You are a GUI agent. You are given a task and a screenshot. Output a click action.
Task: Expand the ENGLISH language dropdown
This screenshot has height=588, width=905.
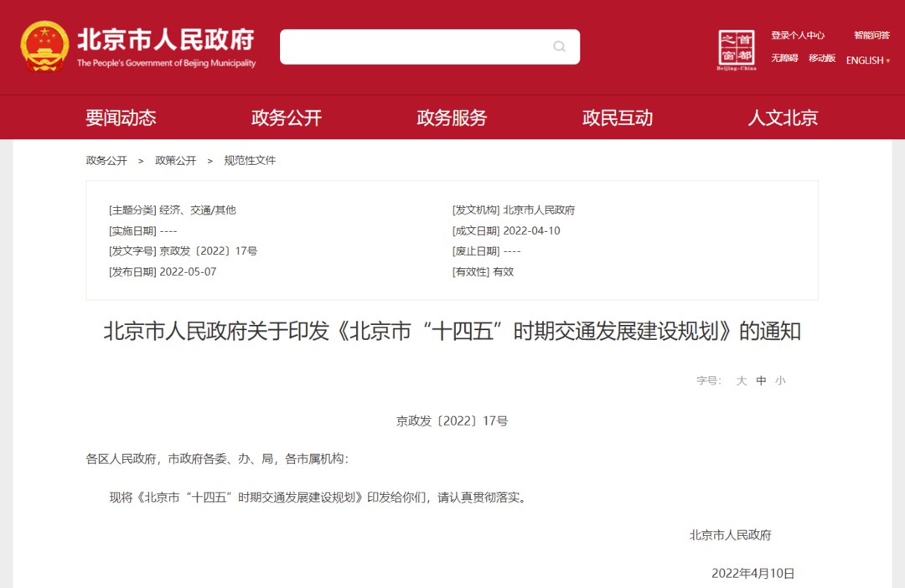[868, 60]
